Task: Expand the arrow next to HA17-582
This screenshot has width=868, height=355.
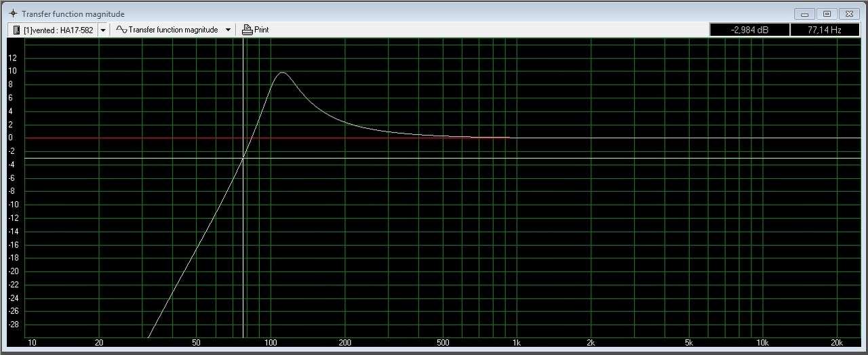Action: 103,30
